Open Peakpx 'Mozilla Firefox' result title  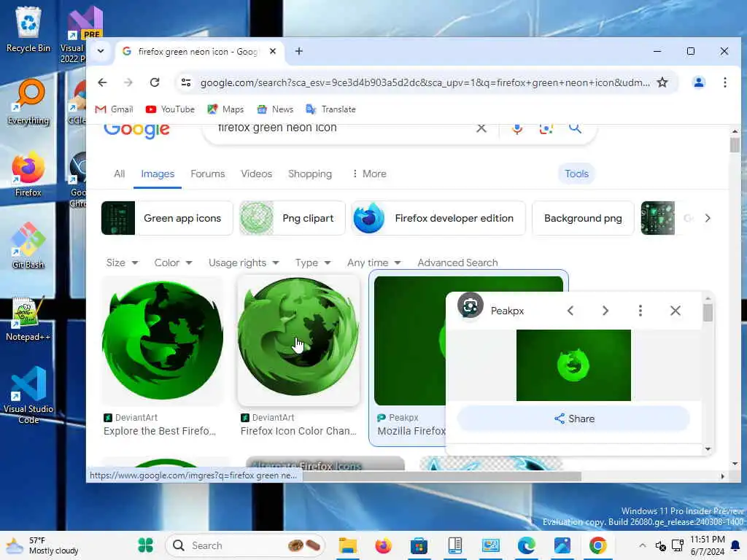pyautogui.click(x=411, y=431)
